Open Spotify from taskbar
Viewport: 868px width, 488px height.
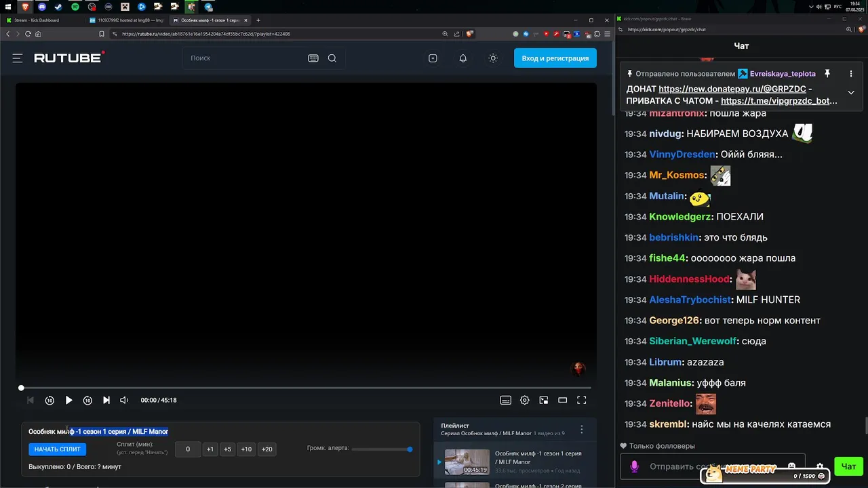click(x=75, y=7)
